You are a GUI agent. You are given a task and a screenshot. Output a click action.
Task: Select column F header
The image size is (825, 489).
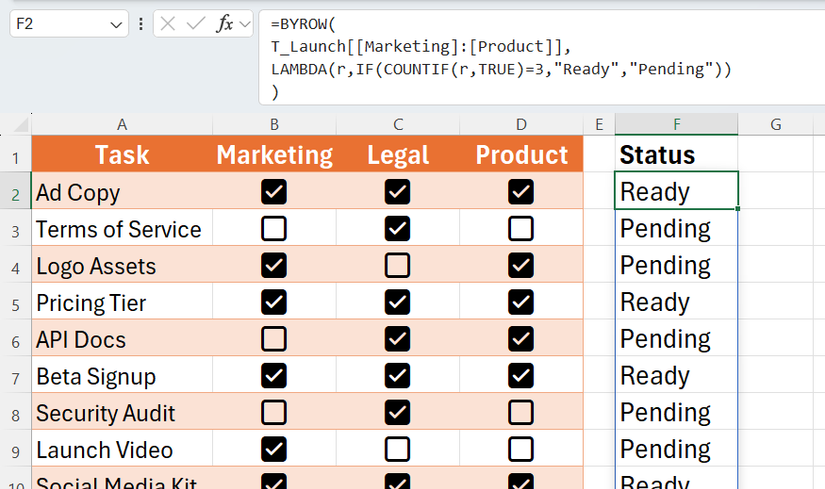point(676,125)
